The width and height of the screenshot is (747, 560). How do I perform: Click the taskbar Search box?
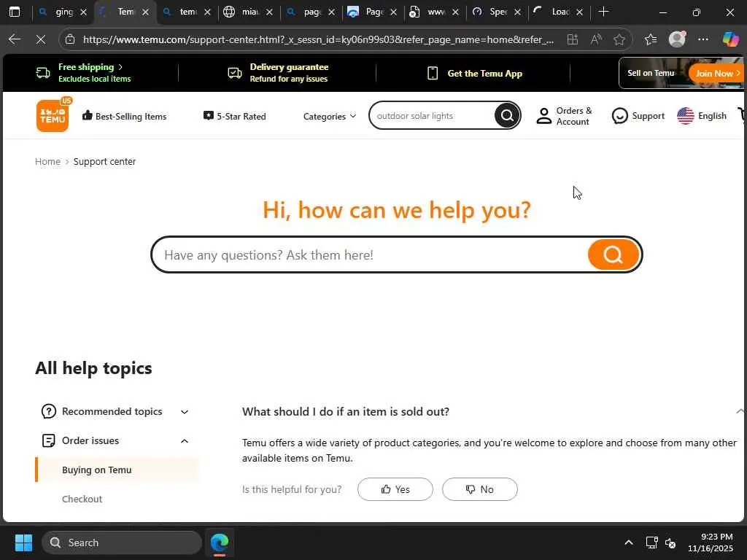click(122, 542)
